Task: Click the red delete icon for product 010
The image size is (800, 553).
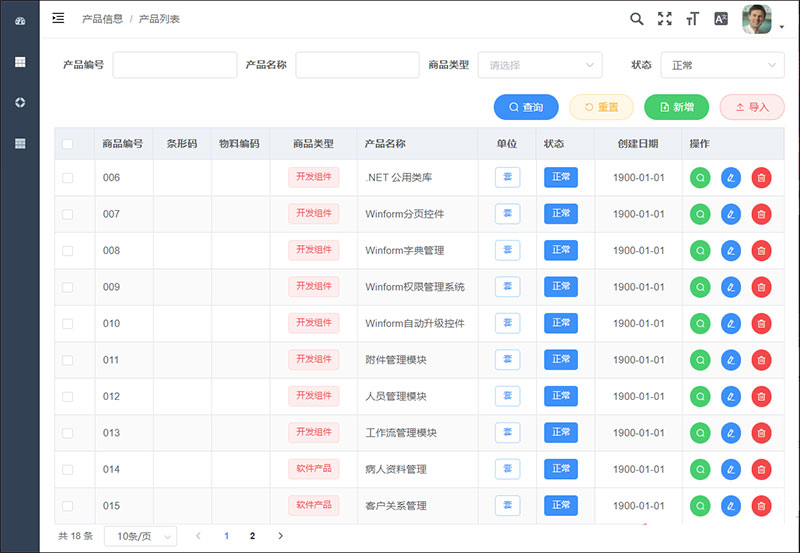Action: (x=761, y=323)
